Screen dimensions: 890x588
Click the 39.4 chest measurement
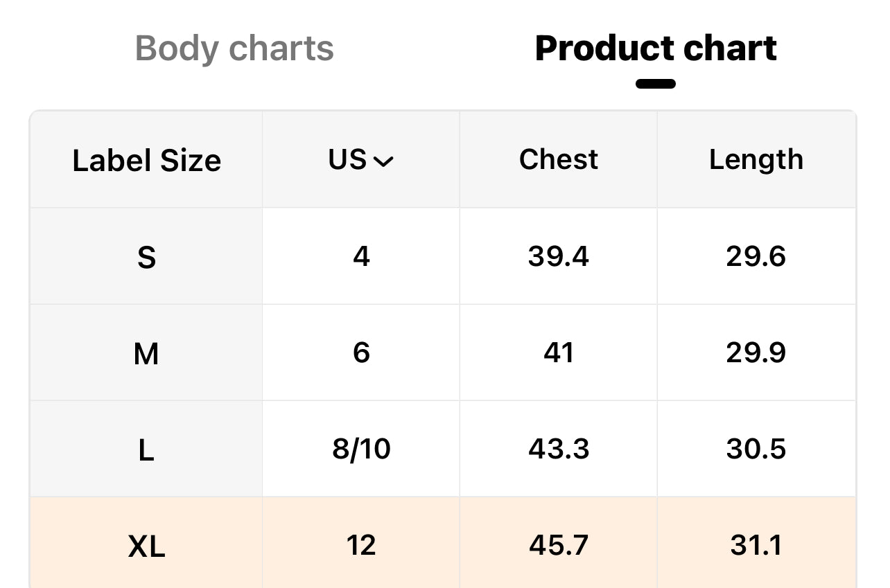558,257
